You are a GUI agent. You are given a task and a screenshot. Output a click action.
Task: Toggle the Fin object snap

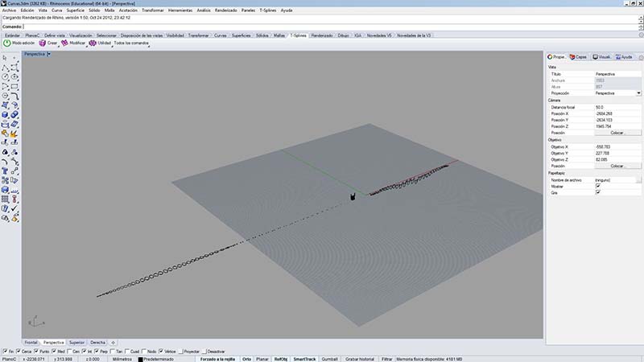[5, 352]
